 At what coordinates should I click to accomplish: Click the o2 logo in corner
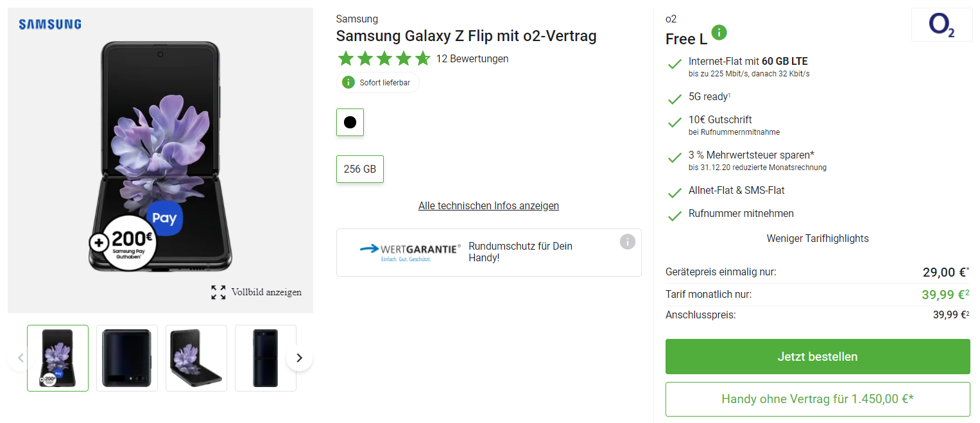(x=941, y=25)
